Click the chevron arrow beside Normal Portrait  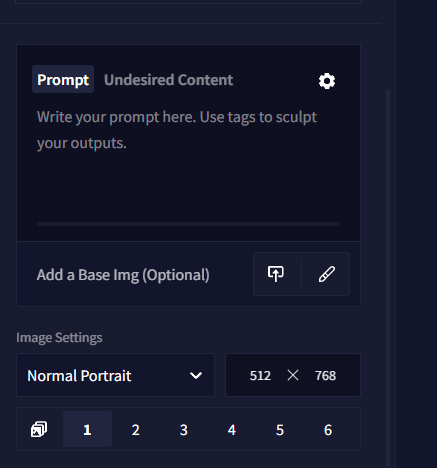click(x=196, y=376)
